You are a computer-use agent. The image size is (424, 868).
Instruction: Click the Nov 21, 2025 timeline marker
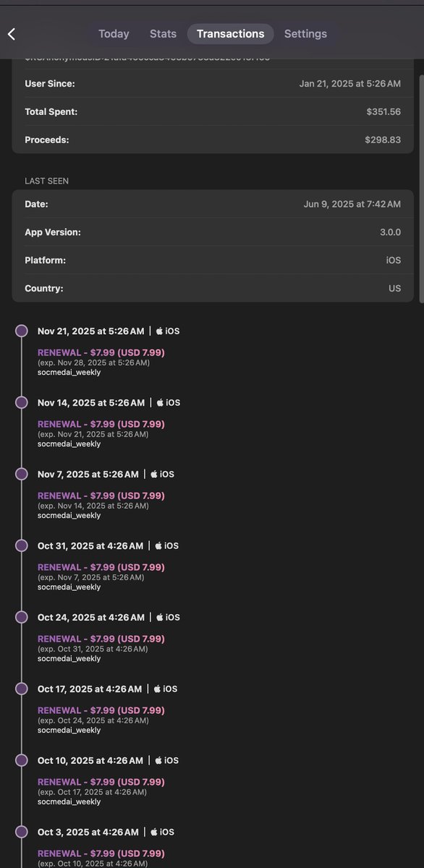click(x=22, y=331)
